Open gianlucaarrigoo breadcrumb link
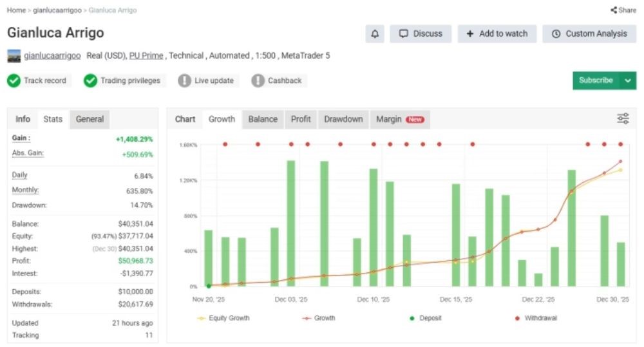This screenshot has width=644, height=347. tap(57, 10)
